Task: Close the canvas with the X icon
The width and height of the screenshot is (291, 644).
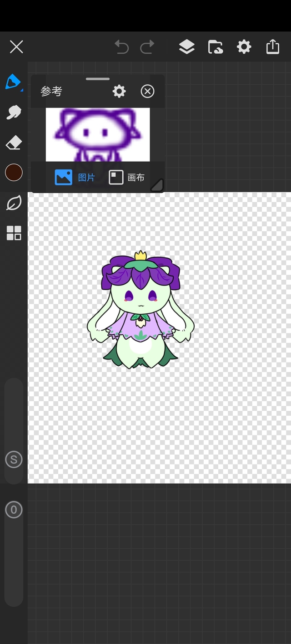Action: click(x=16, y=47)
